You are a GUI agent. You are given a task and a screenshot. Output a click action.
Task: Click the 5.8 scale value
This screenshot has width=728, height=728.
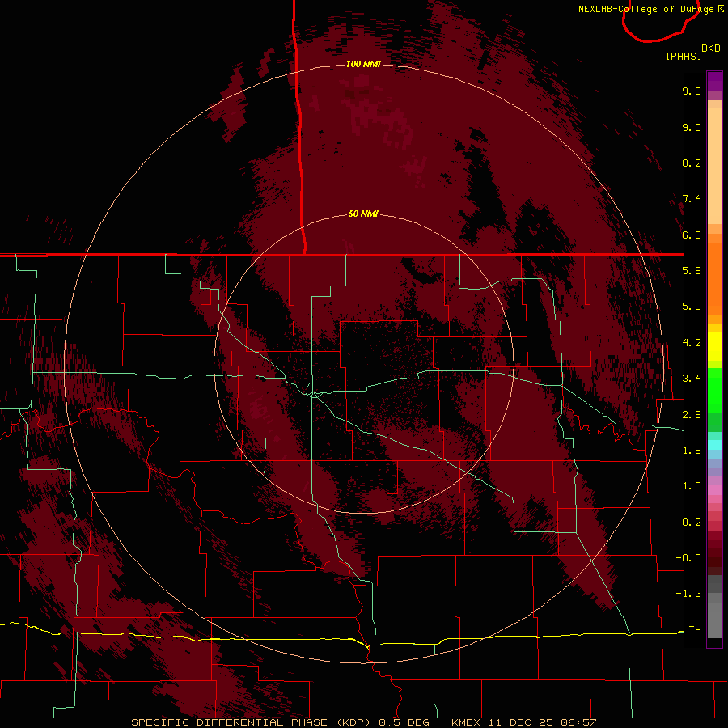coord(692,271)
